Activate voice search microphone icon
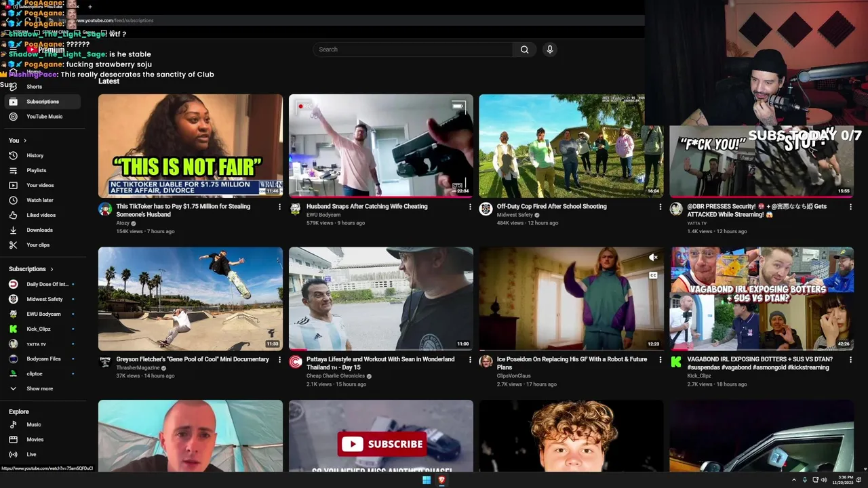The height and width of the screenshot is (488, 868). (x=550, y=49)
